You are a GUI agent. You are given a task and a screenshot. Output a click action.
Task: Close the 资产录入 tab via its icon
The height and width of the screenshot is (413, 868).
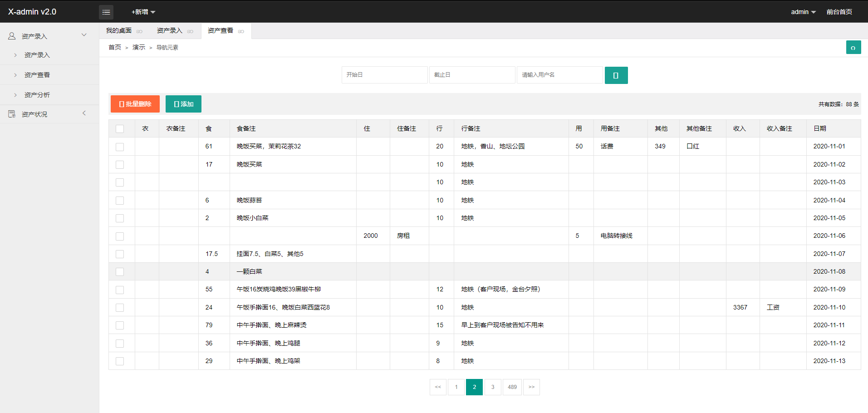pyautogui.click(x=190, y=31)
